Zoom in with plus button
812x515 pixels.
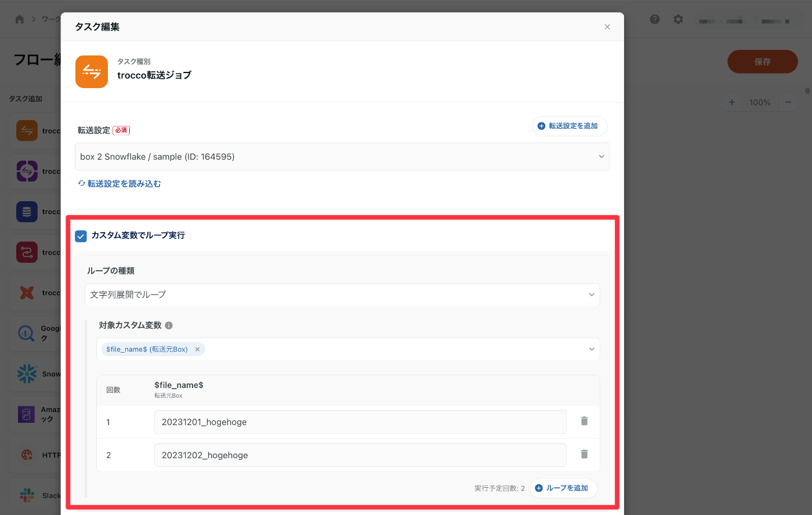(x=732, y=102)
